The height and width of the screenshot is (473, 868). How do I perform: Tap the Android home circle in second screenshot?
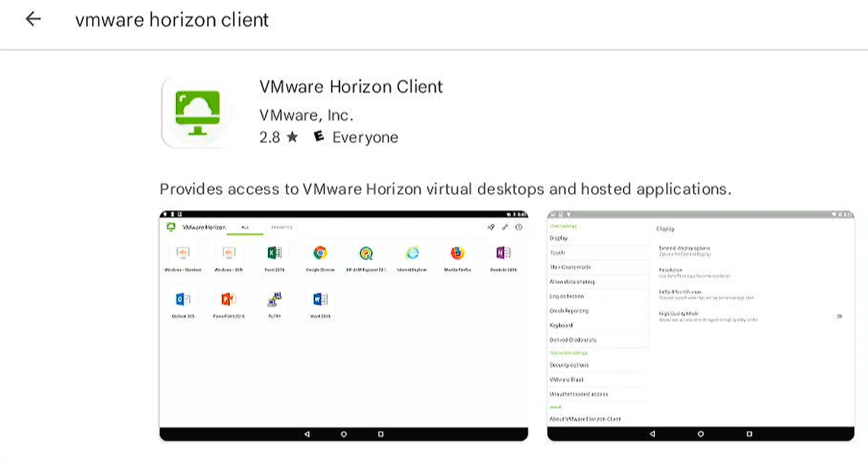click(x=700, y=434)
